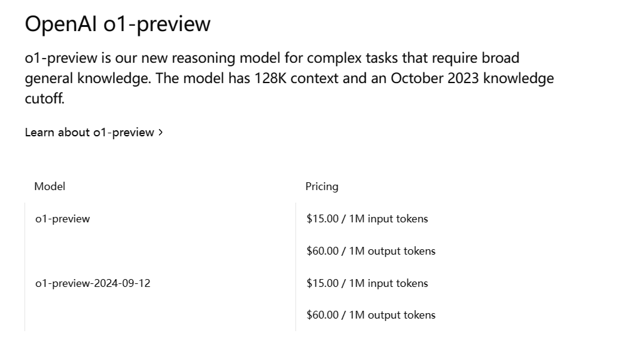Click the o1-preview-2024-09-12 model name cell
This screenshot has height=364, width=643.
point(93,283)
